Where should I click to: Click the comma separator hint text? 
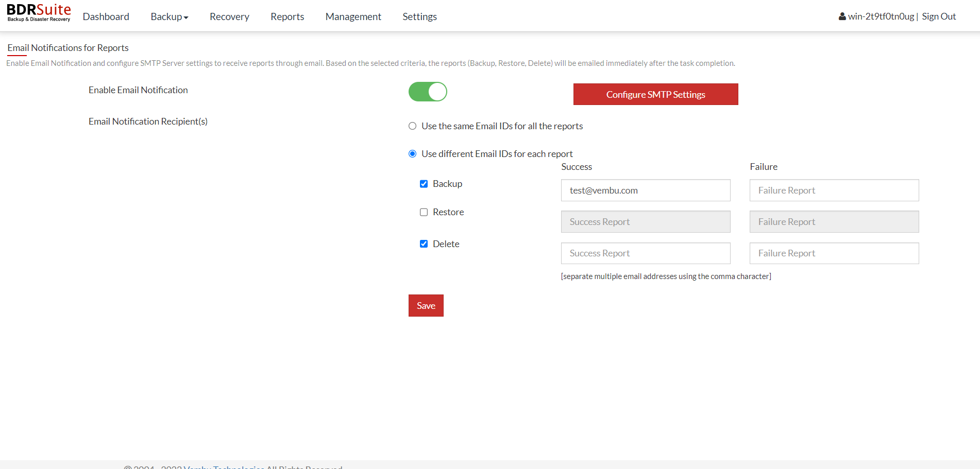pyautogui.click(x=666, y=276)
